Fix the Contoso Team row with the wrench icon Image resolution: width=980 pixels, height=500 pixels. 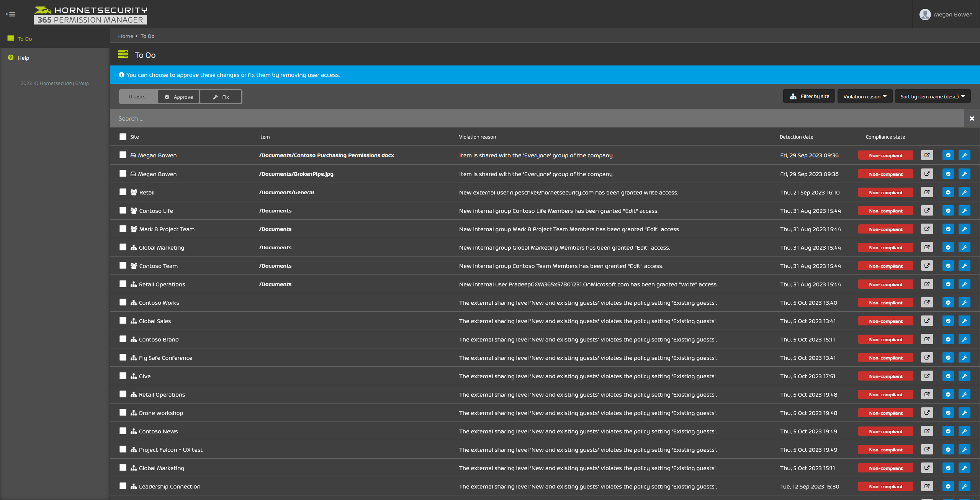click(x=964, y=266)
